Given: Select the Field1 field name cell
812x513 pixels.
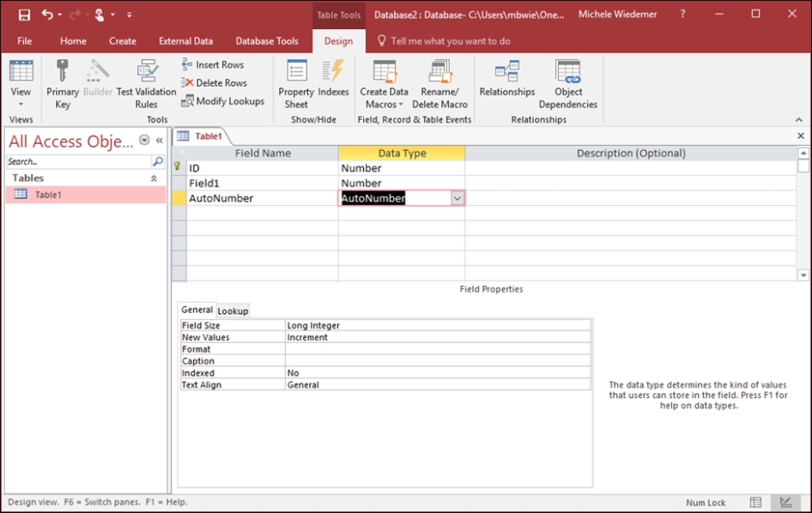Looking at the screenshot, I should click(x=262, y=184).
